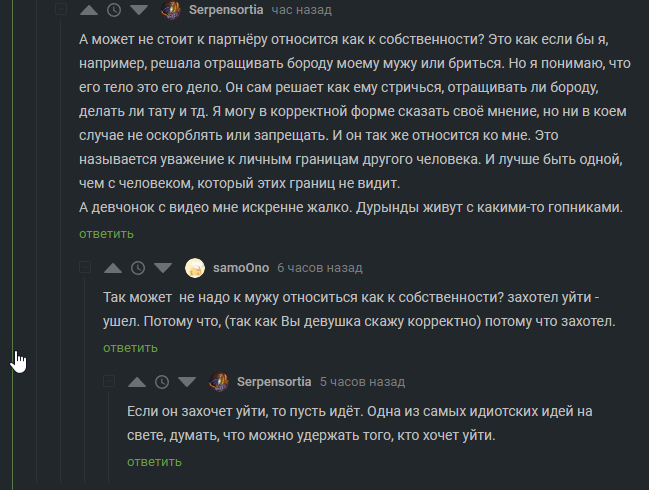Collapse Serpensortia's 5-hours-ago reply
This screenshot has height=490, width=649.
pyautogui.click(x=109, y=382)
